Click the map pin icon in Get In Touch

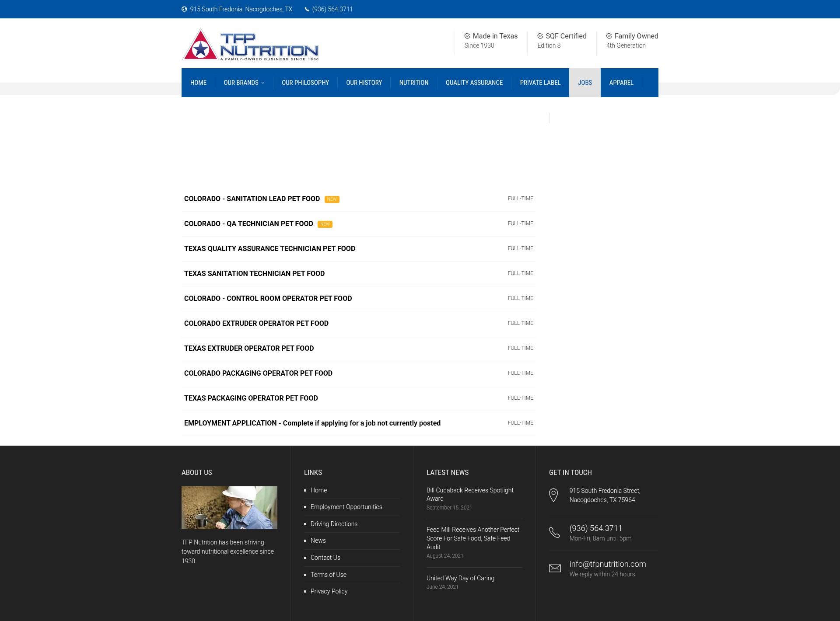click(553, 495)
